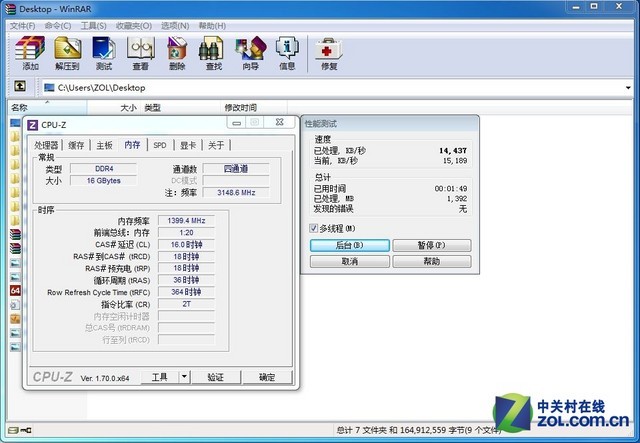Click the 1:20 FSB:DRAM ratio value
This screenshot has width=640, height=443.
(x=186, y=232)
